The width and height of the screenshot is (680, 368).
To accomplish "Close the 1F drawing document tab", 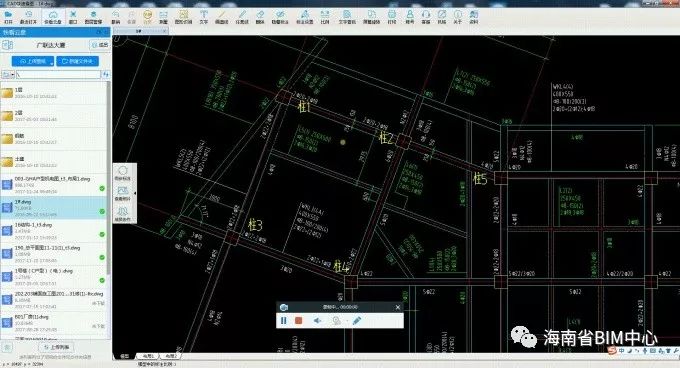I will tap(164, 31).
